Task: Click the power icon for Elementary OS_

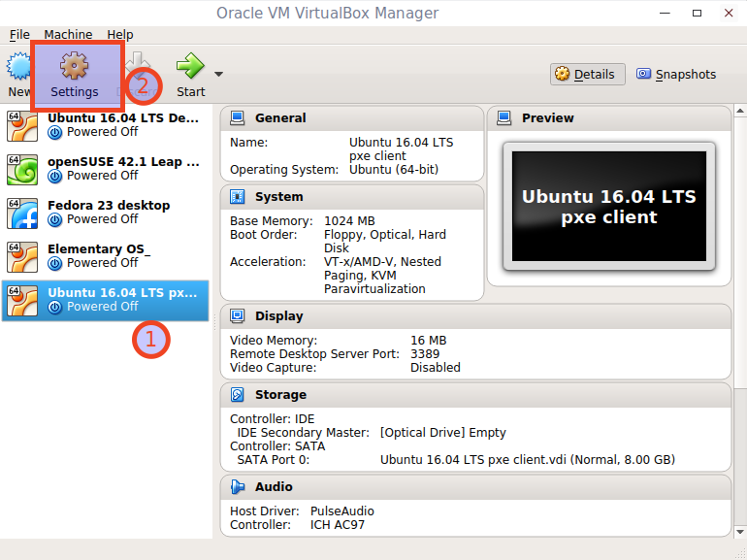Action: tap(54, 264)
